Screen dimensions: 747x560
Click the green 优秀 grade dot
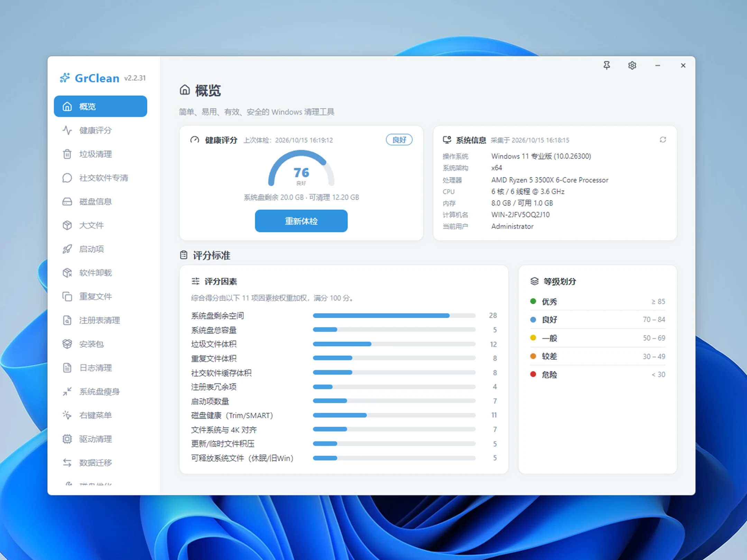[x=533, y=301]
